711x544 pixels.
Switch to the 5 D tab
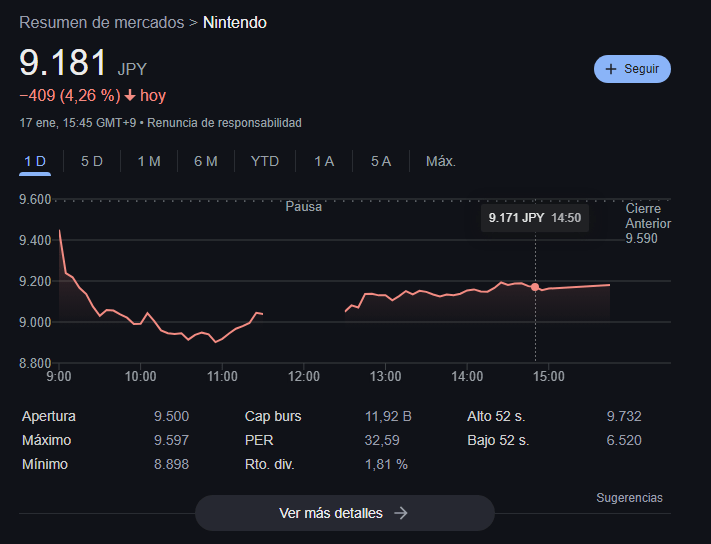click(x=92, y=161)
